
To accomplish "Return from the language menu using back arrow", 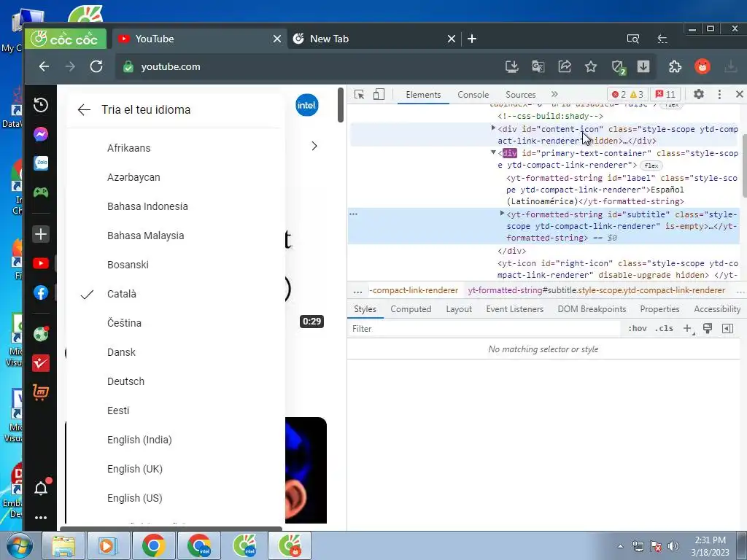I will (x=84, y=110).
